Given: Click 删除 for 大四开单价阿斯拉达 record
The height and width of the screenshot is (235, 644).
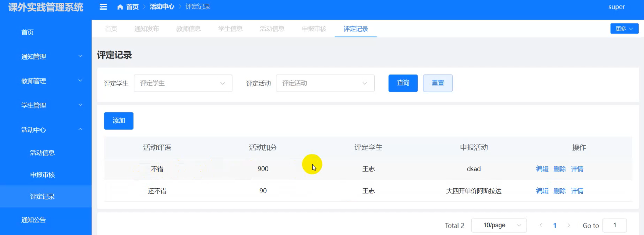Looking at the screenshot, I should (559, 191).
